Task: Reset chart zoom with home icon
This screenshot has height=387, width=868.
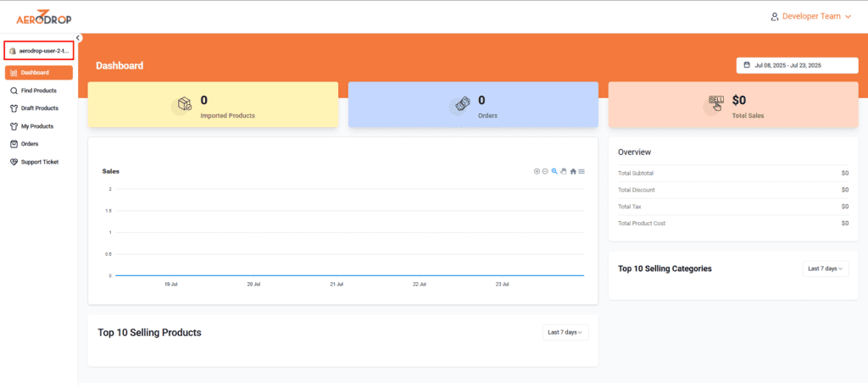Action: pos(573,171)
